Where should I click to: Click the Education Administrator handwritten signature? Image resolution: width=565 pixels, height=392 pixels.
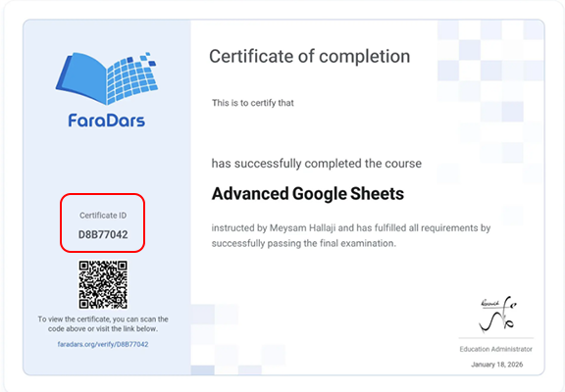(497, 315)
